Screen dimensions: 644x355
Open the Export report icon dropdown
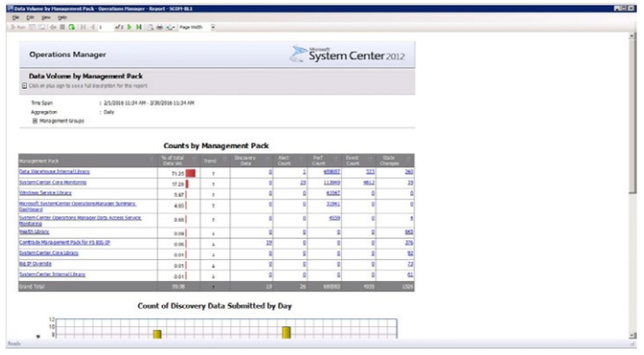pos(170,27)
